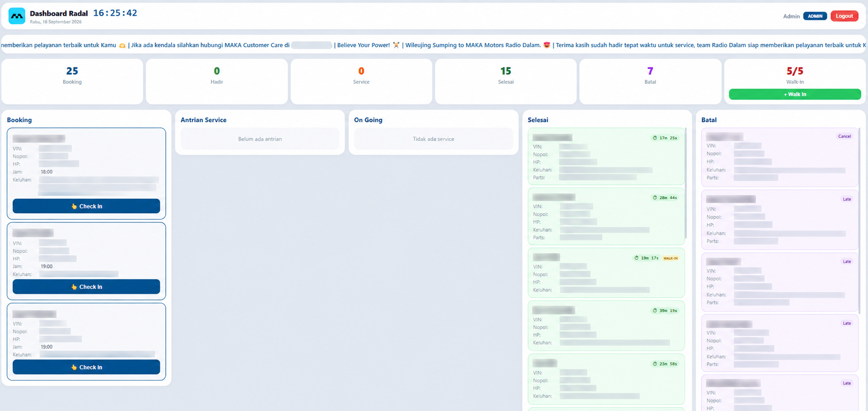Click the Cancel tag on first Batal card
Image resolution: width=868 pixels, height=411 pixels.
tap(844, 136)
